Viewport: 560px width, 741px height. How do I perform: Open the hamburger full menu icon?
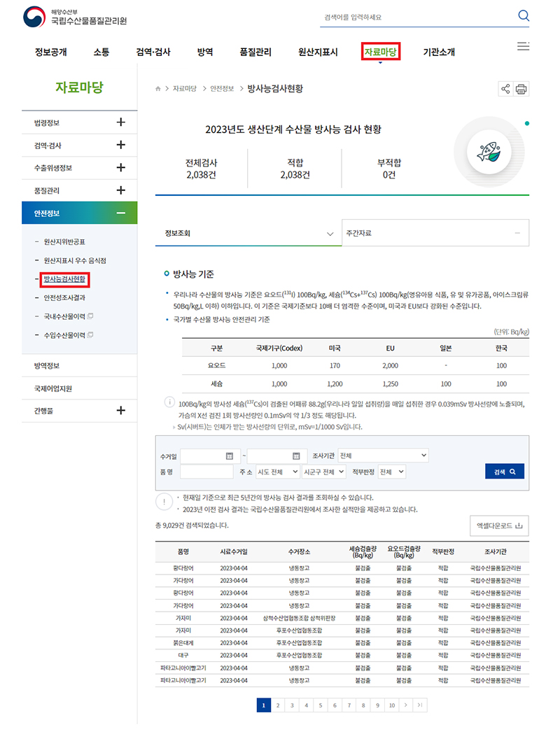click(523, 47)
